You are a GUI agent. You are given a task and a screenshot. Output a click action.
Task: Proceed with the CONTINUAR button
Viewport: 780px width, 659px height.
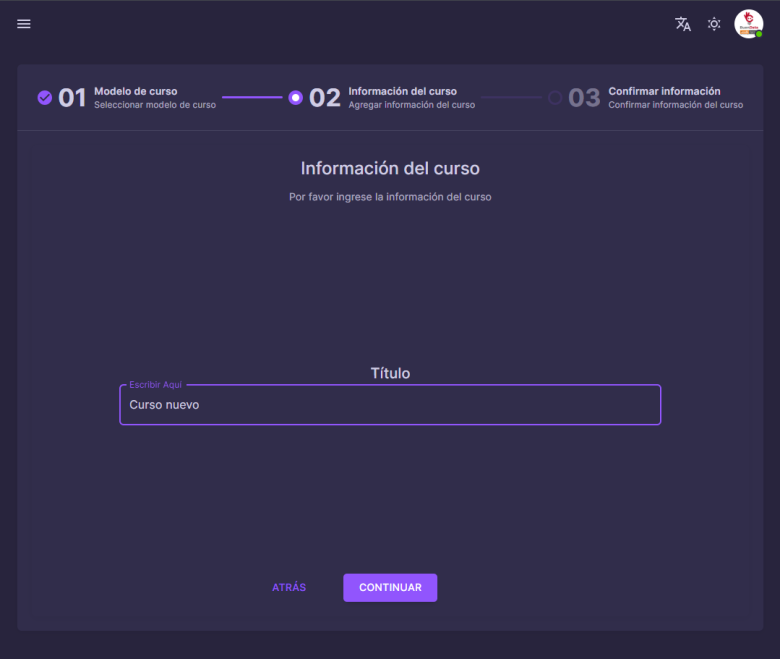(x=390, y=587)
